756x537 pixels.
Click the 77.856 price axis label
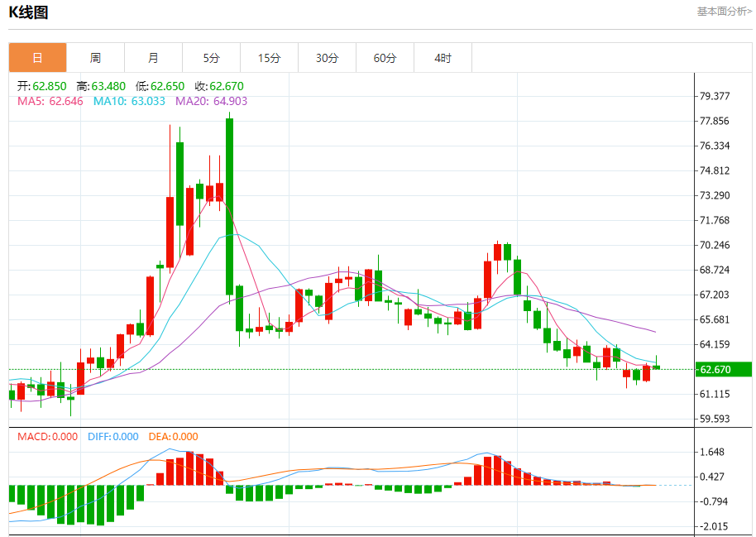point(715,121)
